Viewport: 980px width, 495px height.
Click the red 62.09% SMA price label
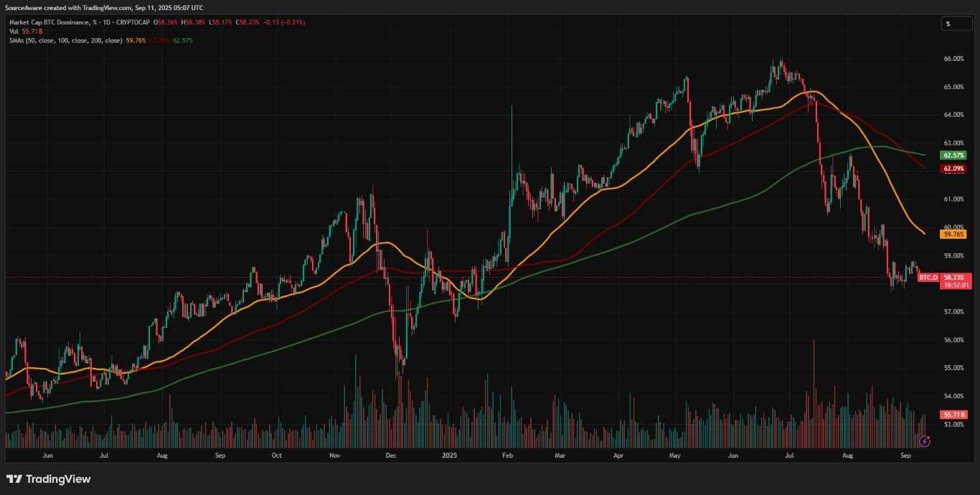[x=954, y=168]
